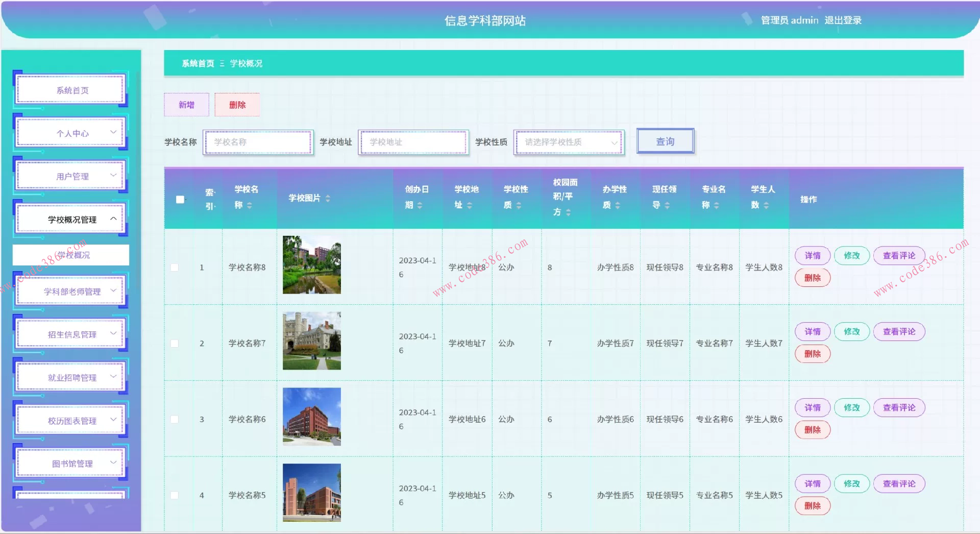Select the checkbox for 学校名称6 row
This screenshot has height=534, width=980.
point(175,420)
